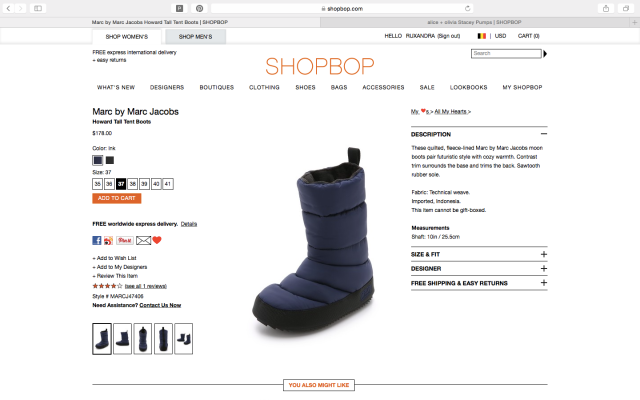Viewport: 640px width, 400px height.
Task: Choose size 35
Action: click(x=97, y=184)
